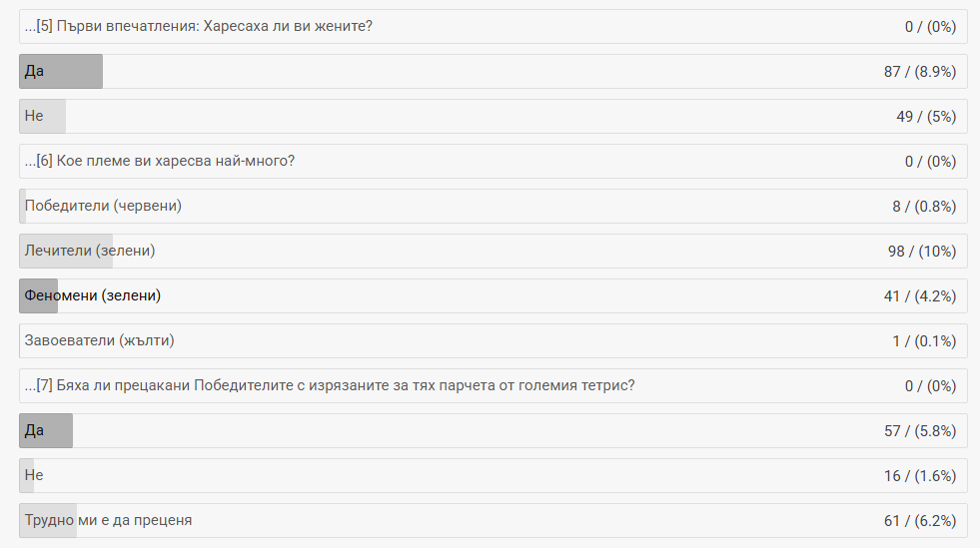Choose the 'Феномени (зелени)' option
The image size is (980, 553).
[93, 296]
